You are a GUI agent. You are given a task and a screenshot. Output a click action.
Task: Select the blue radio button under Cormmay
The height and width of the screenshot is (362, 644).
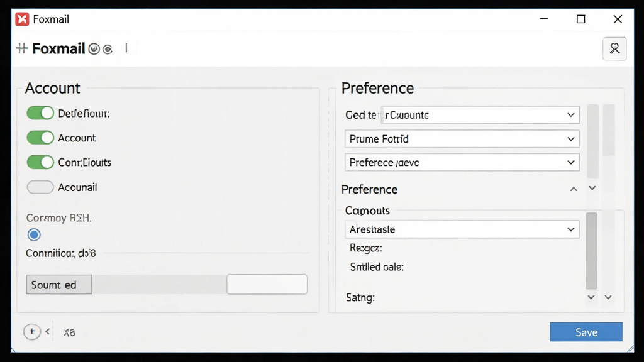(34, 235)
